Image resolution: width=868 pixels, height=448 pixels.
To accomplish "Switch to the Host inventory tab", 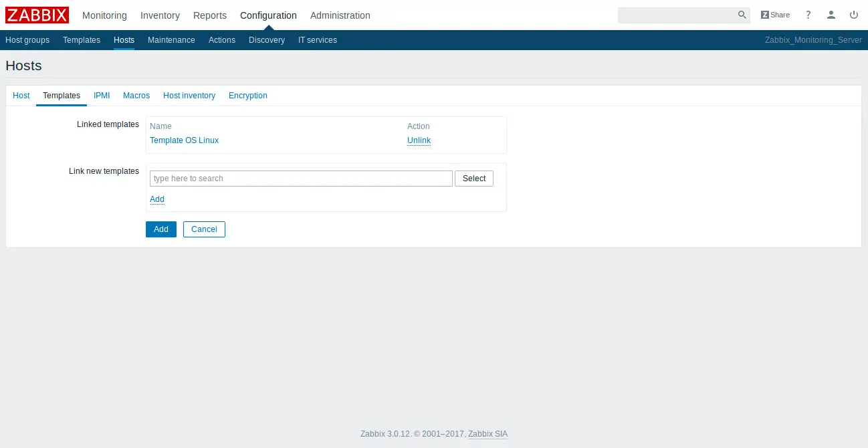I will click(x=189, y=96).
